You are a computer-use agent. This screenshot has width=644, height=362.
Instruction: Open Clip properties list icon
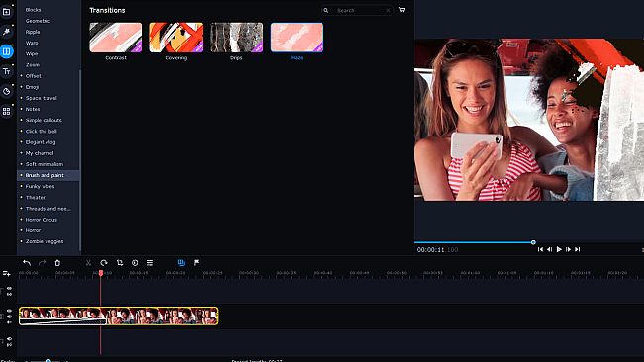150,263
